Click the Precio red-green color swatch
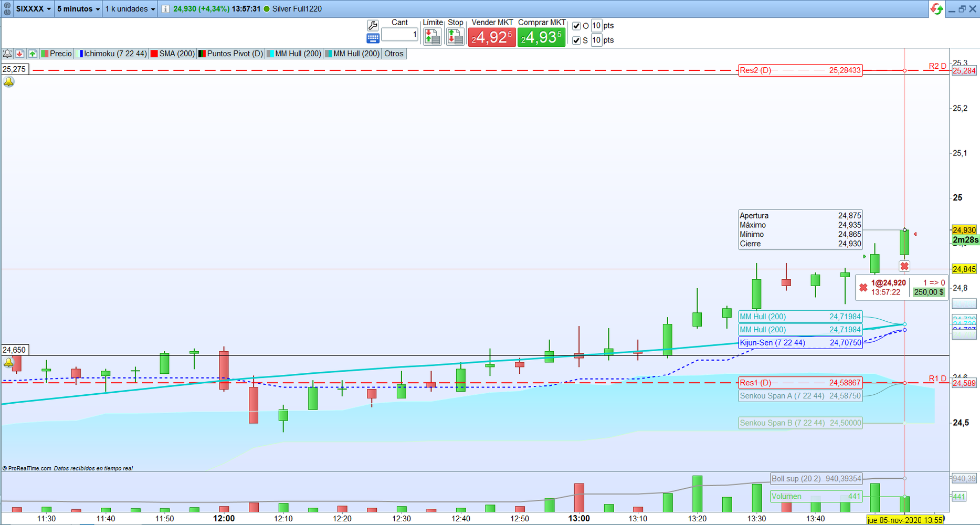This screenshot has width=980, height=525. click(x=45, y=54)
